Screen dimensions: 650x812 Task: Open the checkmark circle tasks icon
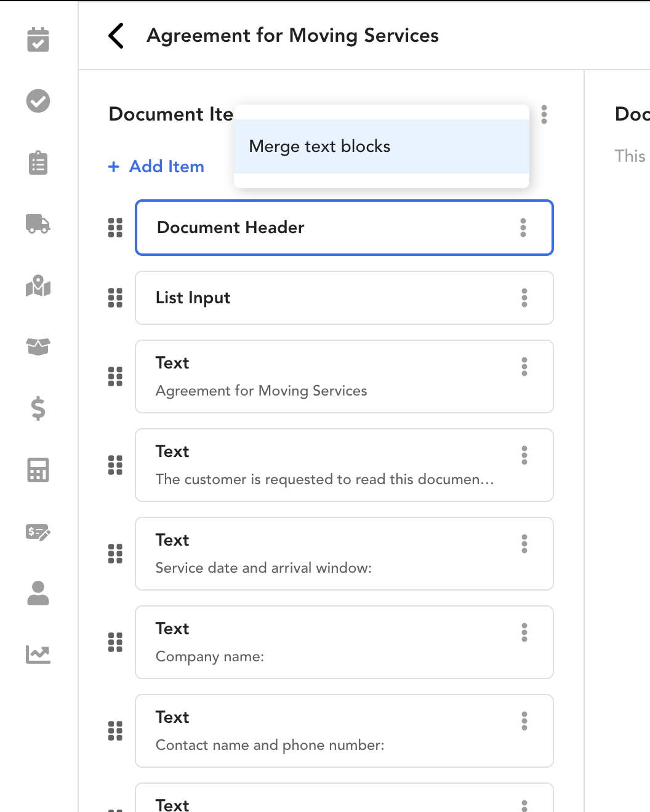click(x=38, y=101)
